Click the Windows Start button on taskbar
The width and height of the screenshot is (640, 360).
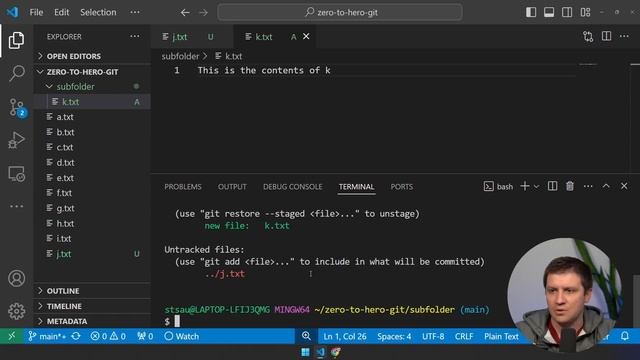click(x=305, y=352)
